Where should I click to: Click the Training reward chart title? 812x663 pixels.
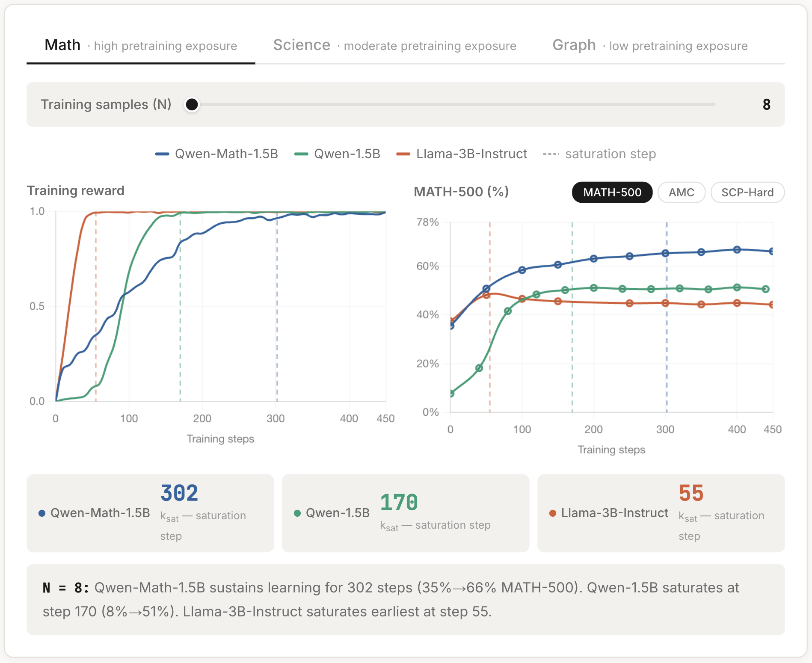(76, 191)
